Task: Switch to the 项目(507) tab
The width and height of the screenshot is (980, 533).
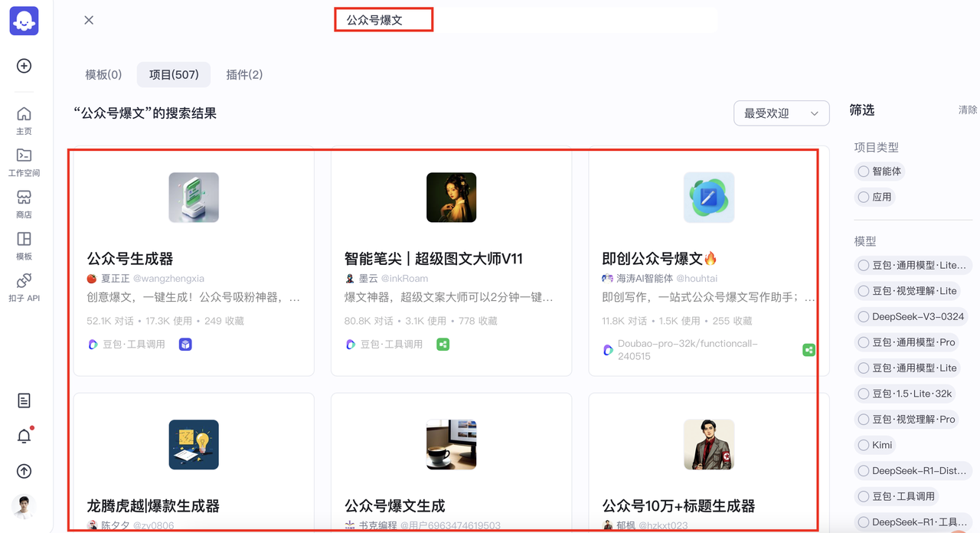Action: point(174,74)
